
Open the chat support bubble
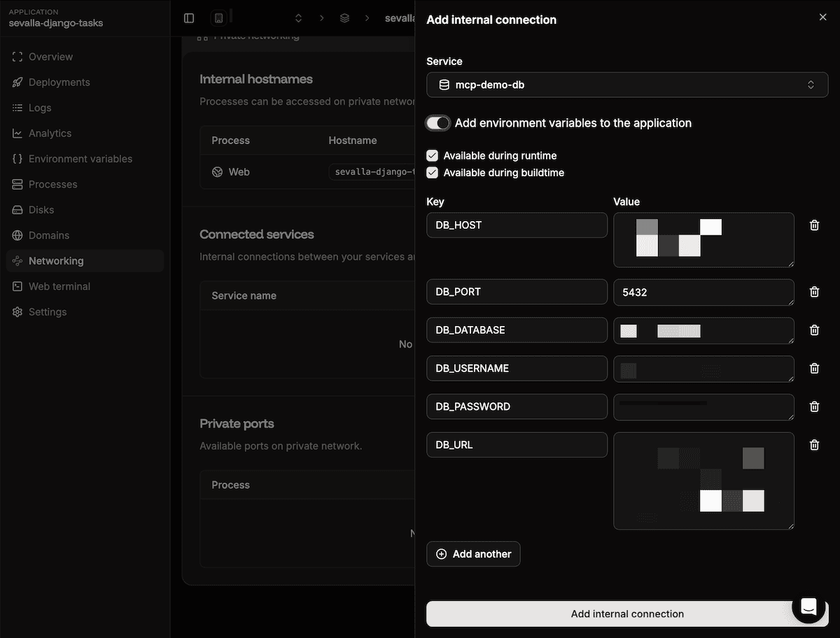(808, 607)
